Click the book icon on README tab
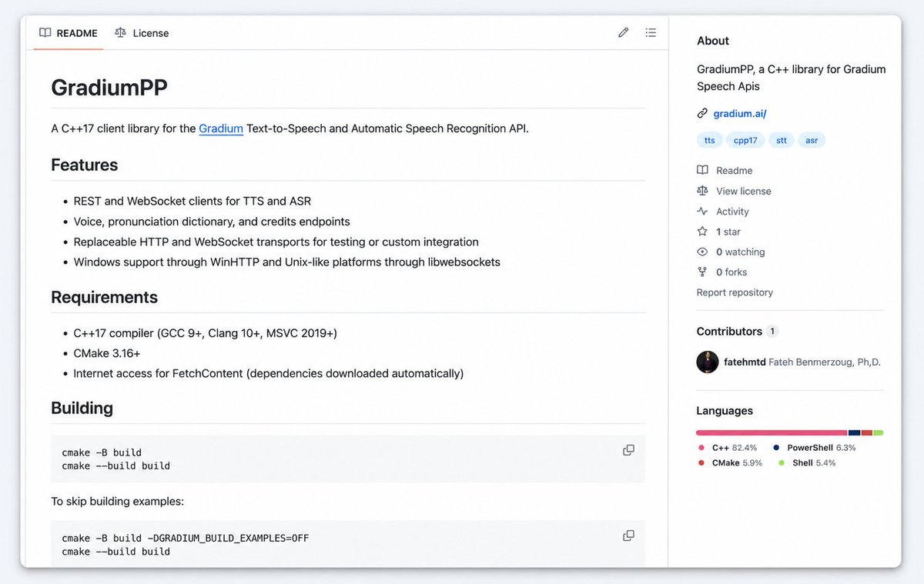924x584 pixels. [x=45, y=33]
